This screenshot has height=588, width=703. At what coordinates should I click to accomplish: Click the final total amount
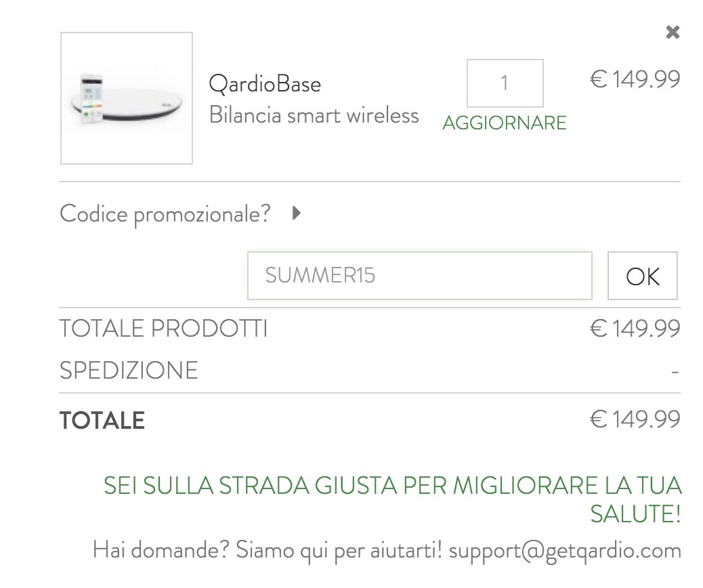635,419
